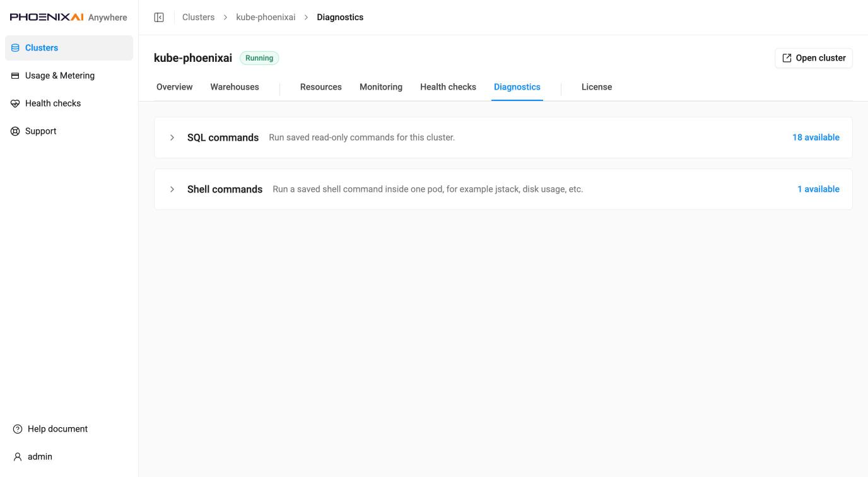Click the Support lifebuoy icon
Viewport: 868px width, 477px height.
point(15,131)
